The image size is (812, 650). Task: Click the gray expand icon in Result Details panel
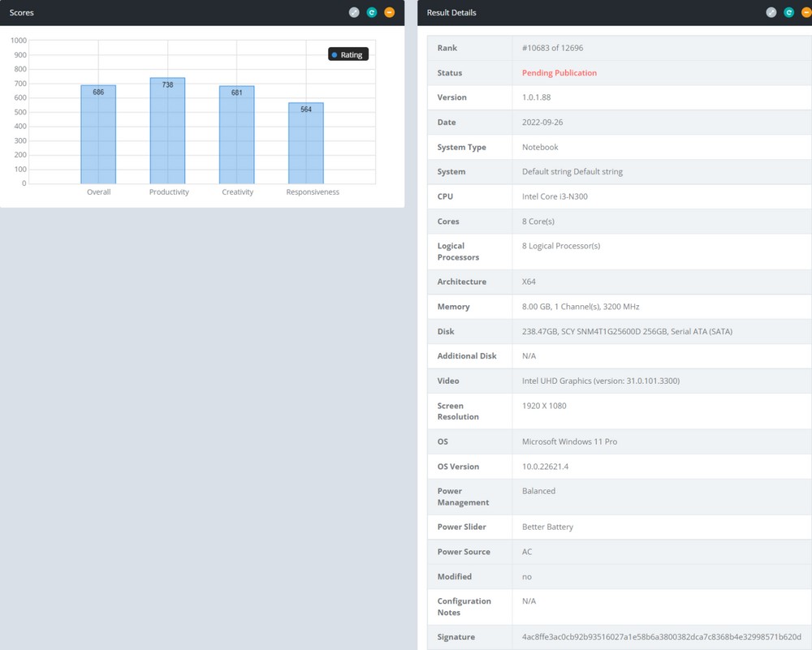pos(771,12)
